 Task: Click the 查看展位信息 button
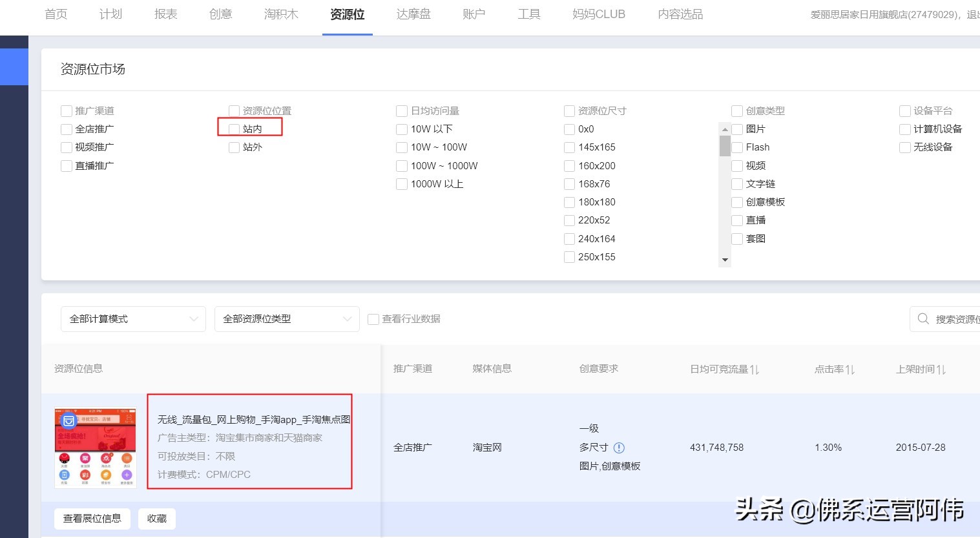pyautogui.click(x=92, y=518)
